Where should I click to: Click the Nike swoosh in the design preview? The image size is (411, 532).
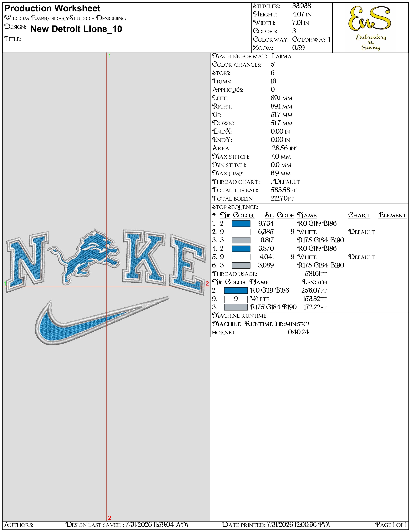point(102,320)
